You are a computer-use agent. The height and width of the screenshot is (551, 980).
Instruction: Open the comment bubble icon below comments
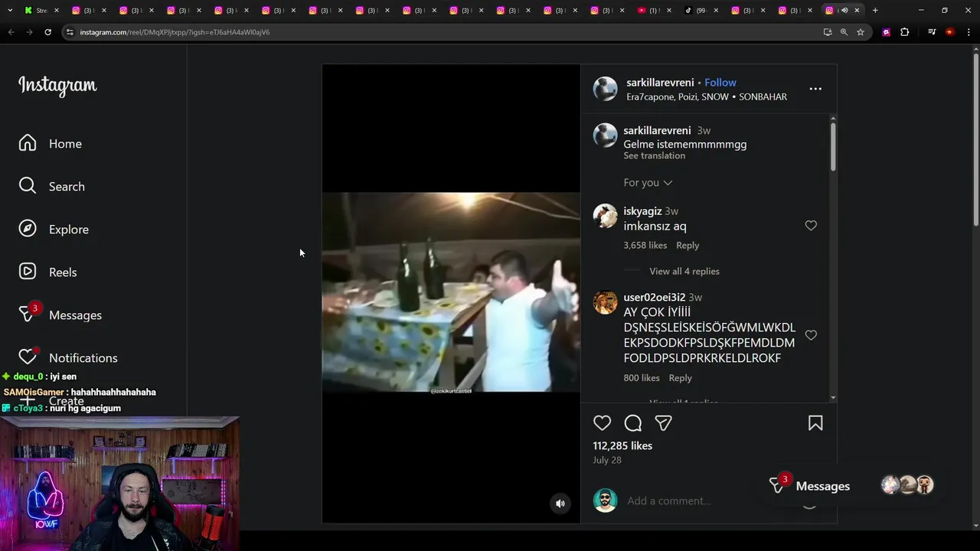tap(633, 423)
